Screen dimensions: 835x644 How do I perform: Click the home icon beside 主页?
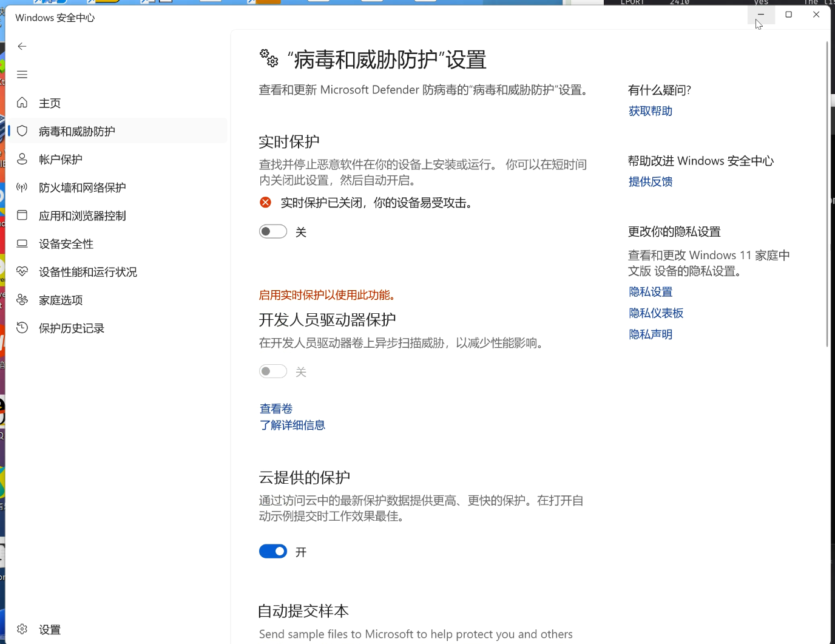pos(22,103)
